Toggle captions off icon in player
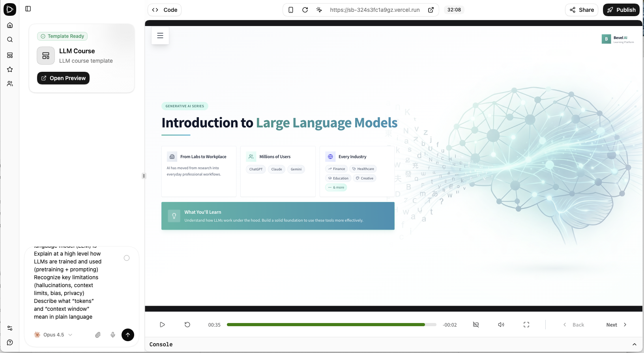 point(476,325)
